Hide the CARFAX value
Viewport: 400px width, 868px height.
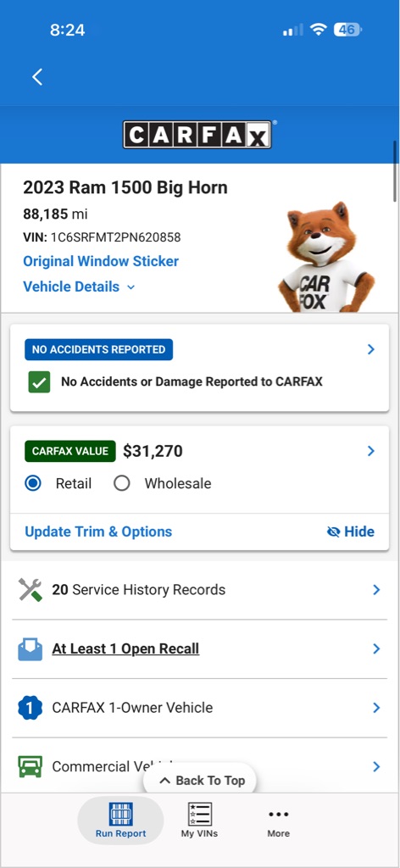point(351,531)
